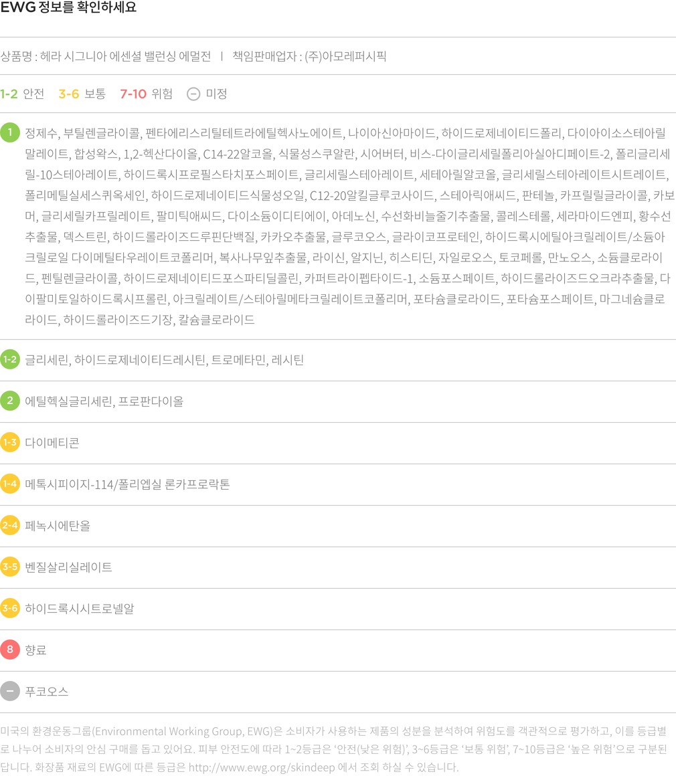
Task: Select the yellow 3-6 badge beside 하이드록시시트로넬알
Action: click(x=10, y=609)
